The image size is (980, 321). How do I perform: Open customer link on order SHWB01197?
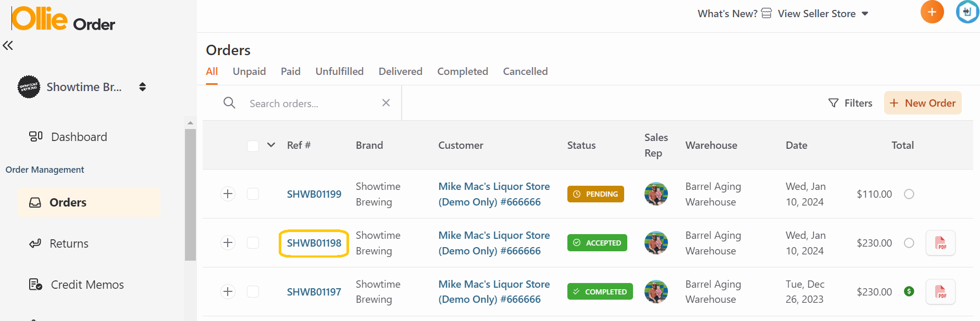click(x=494, y=292)
